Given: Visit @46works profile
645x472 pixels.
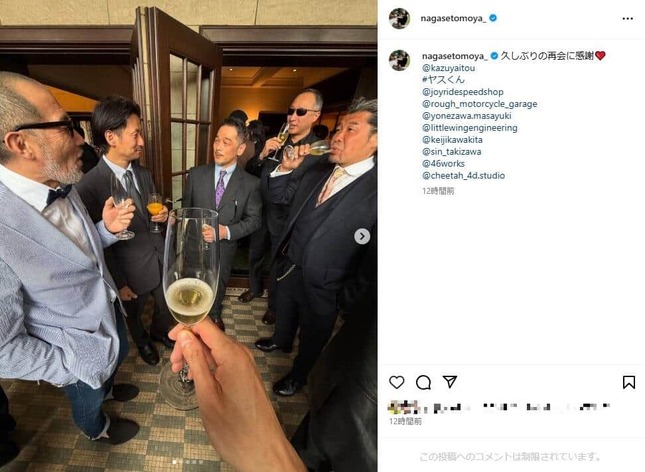Looking at the screenshot, I should click(443, 164).
